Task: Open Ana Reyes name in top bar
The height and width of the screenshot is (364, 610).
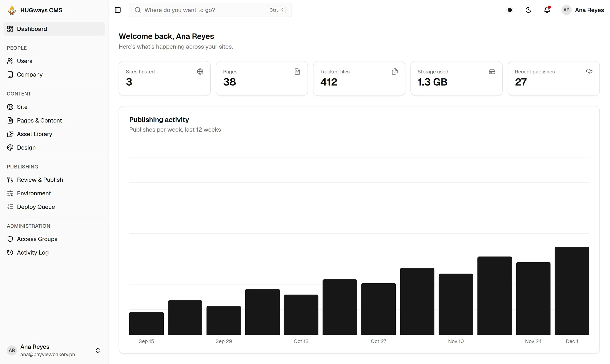Action: pyautogui.click(x=589, y=10)
